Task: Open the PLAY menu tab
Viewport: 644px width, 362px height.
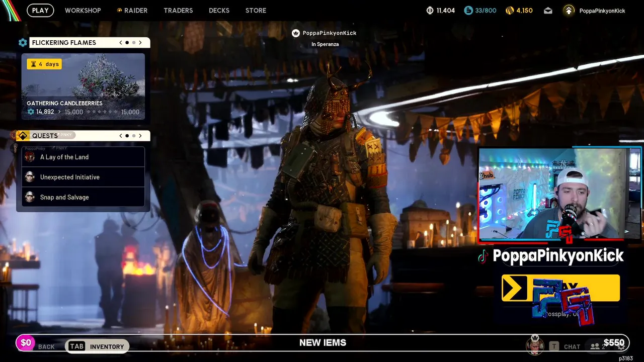Action: click(x=40, y=10)
